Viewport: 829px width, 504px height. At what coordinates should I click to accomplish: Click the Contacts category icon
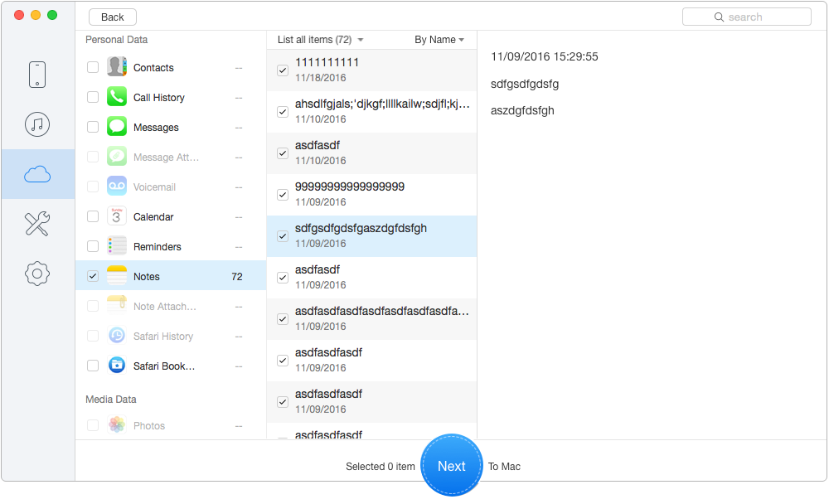(117, 67)
